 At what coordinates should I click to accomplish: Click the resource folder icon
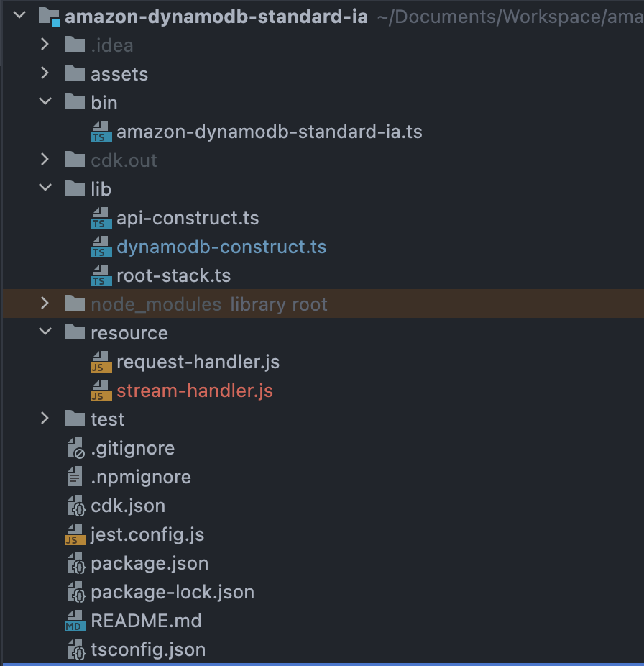point(75,332)
